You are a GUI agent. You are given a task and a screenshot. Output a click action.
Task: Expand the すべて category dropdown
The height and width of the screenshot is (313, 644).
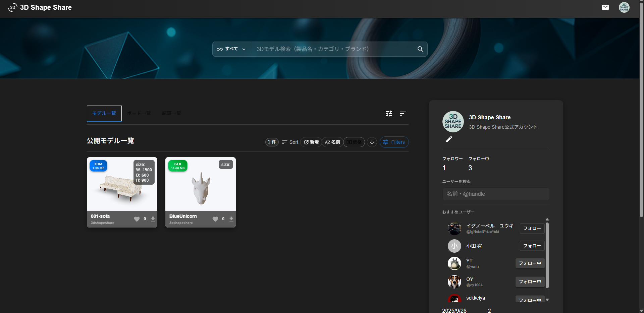click(231, 49)
